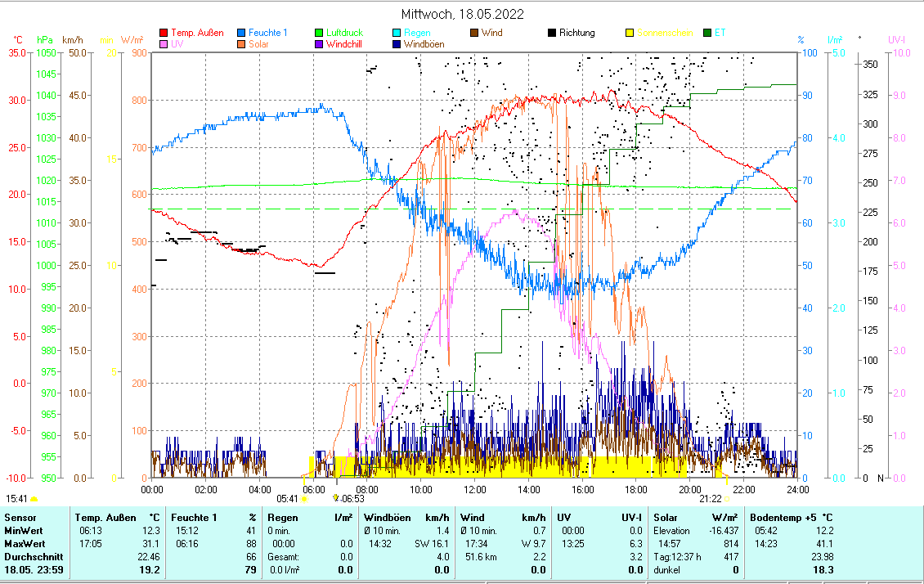The height and width of the screenshot is (584, 924).
Task: Click the 06:53 time marker below chart
Action: point(352,498)
